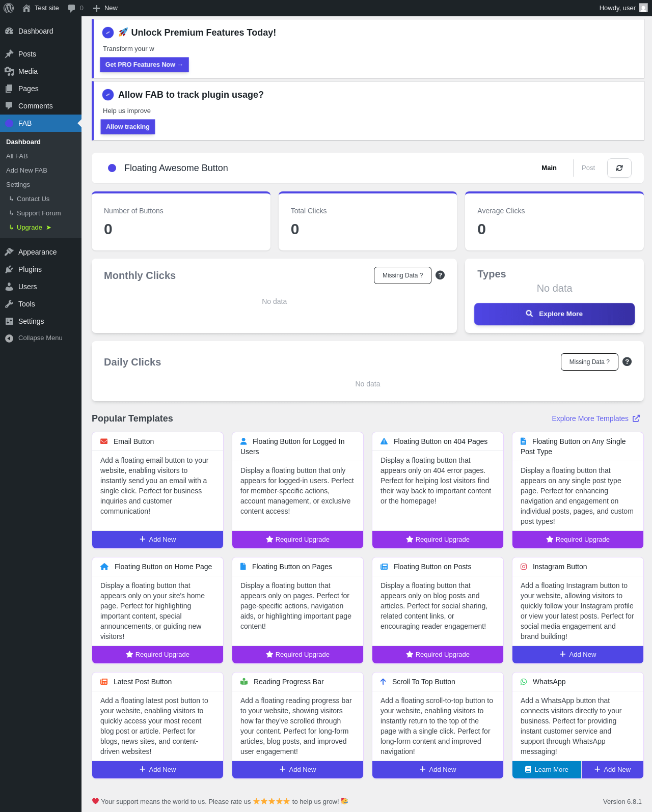Open the Test site home link
The image size is (652, 812).
coord(41,8)
